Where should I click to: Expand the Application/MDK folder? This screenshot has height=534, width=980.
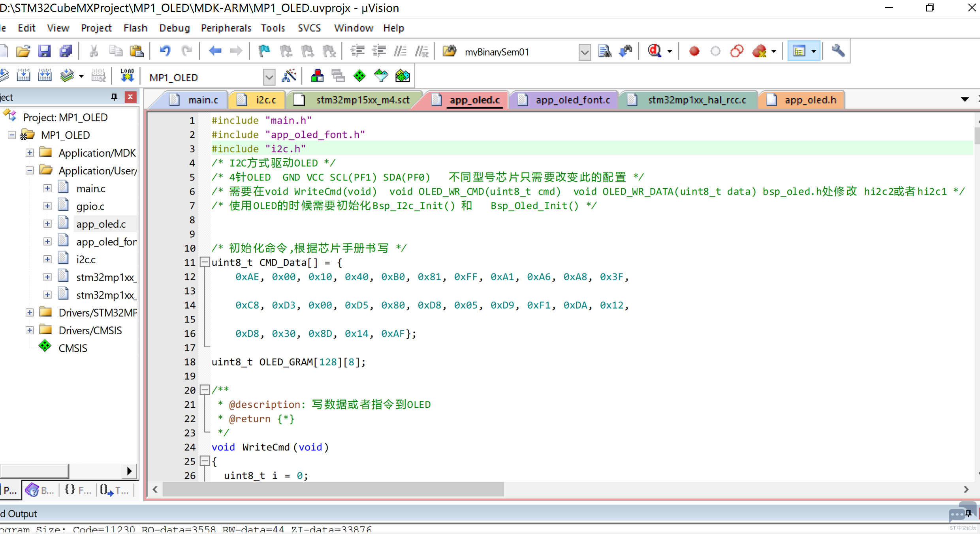[x=30, y=153]
